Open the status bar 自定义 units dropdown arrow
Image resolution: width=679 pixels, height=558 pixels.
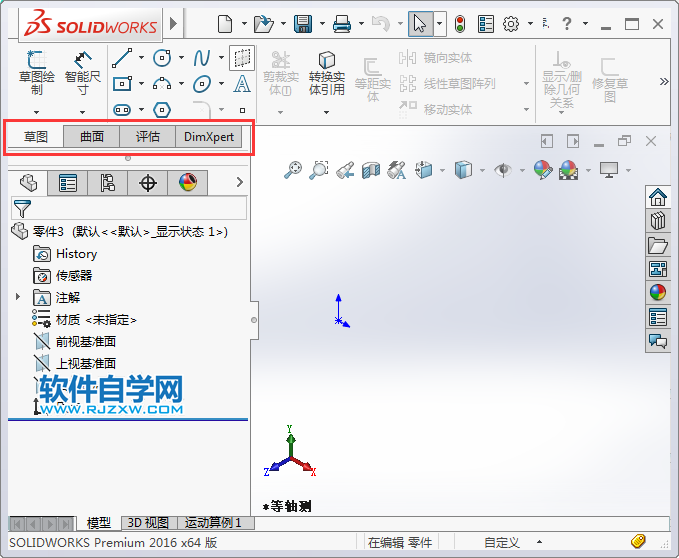[539, 542]
